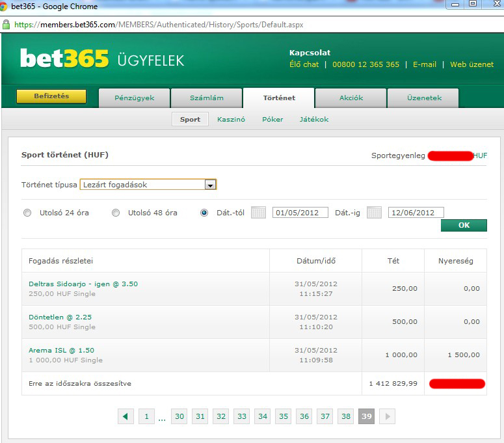Open the Web üzenet link

point(472,64)
